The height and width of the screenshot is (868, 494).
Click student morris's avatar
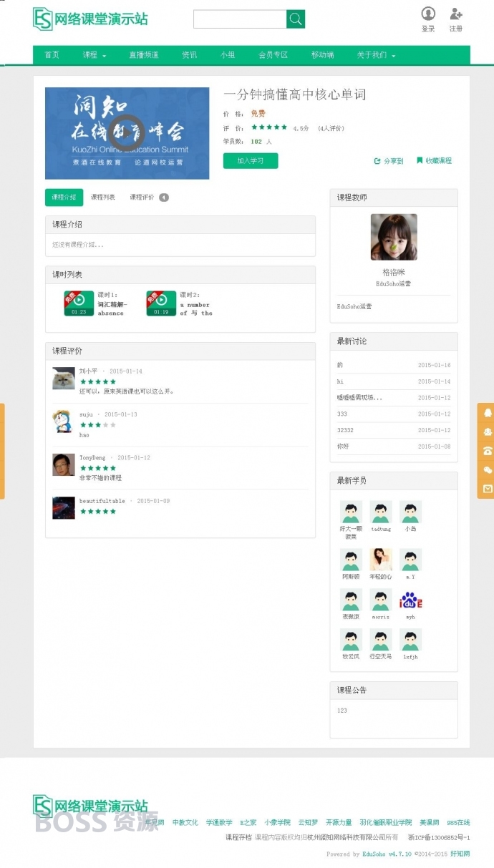(381, 600)
